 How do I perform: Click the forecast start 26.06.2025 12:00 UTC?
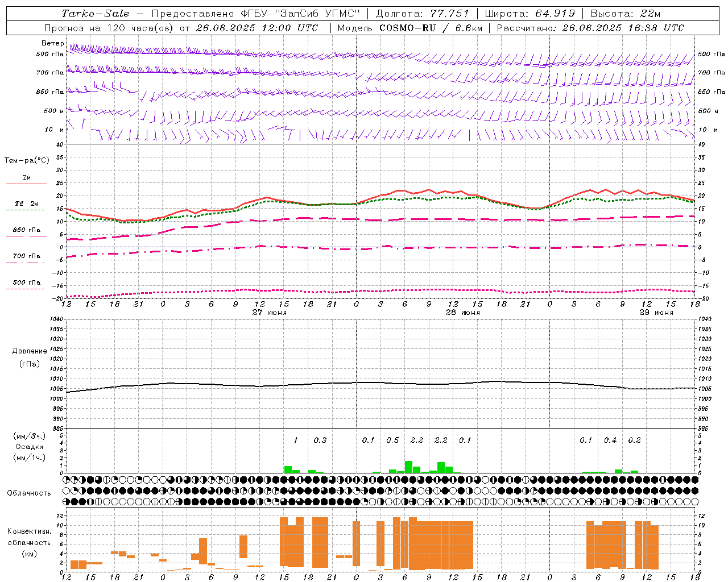257,28
